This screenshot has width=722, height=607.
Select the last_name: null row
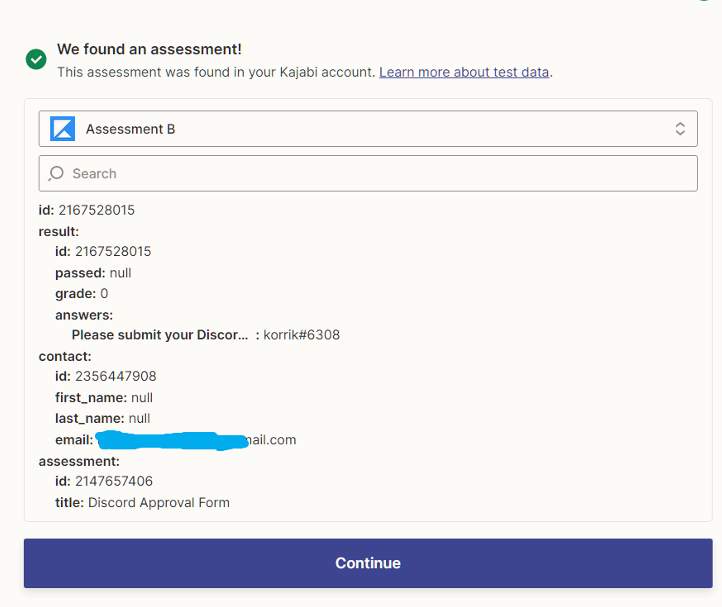point(102,419)
